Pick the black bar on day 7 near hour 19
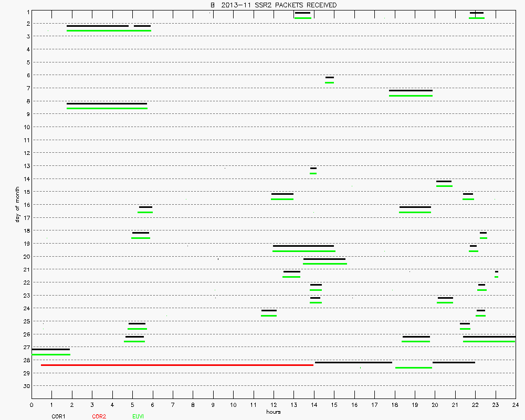Screen dimensions: 525x420 (x=411, y=91)
